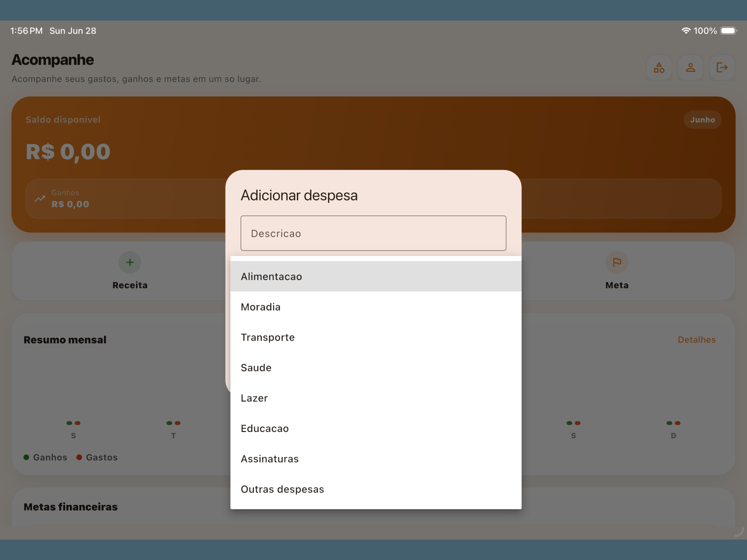Open the Detalhes link in Resumo mensal
The height and width of the screenshot is (560, 747).
[696, 340]
